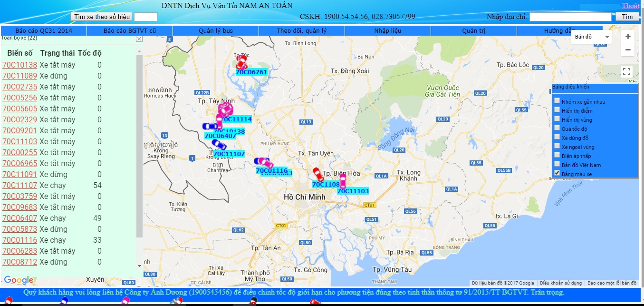Open the Báo cáo QC31 2014 menu

pos(44,30)
